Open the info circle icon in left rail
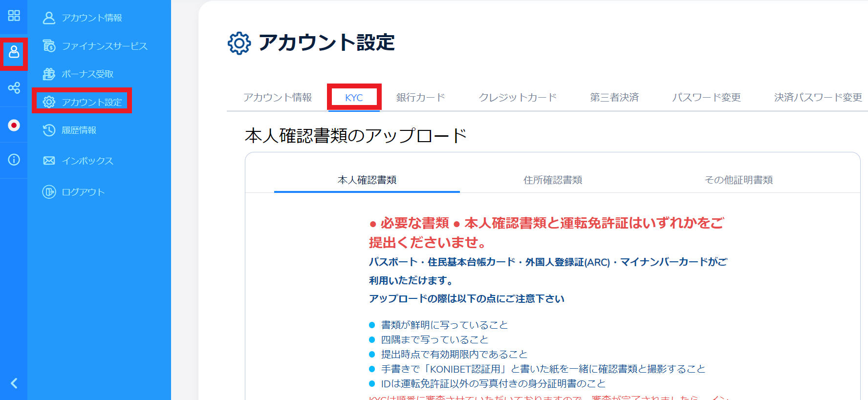The height and width of the screenshot is (400, 868). click(14, 160)
